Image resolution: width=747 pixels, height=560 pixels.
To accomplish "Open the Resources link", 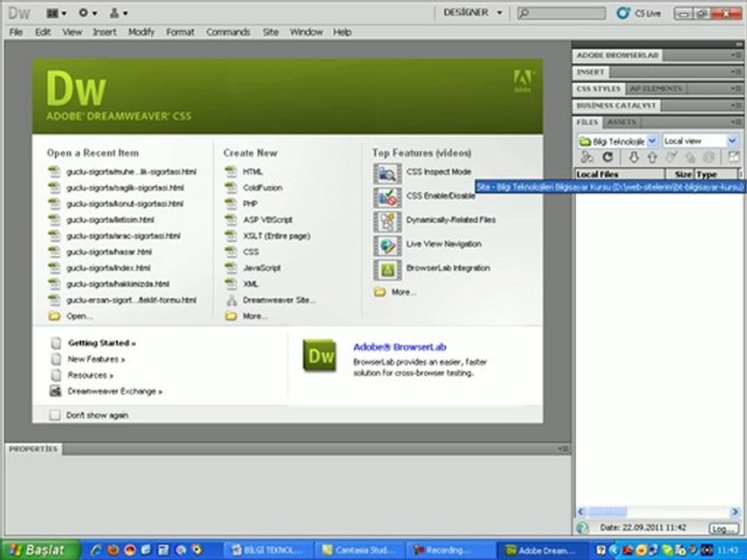I will tap(90, 375).
